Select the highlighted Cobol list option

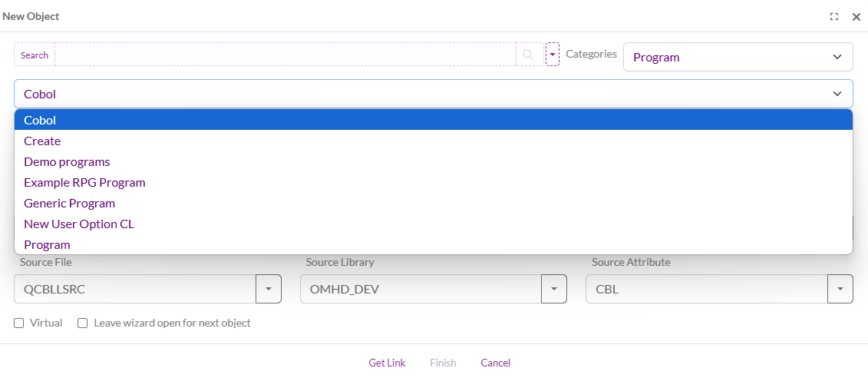[x=40, y=121]
